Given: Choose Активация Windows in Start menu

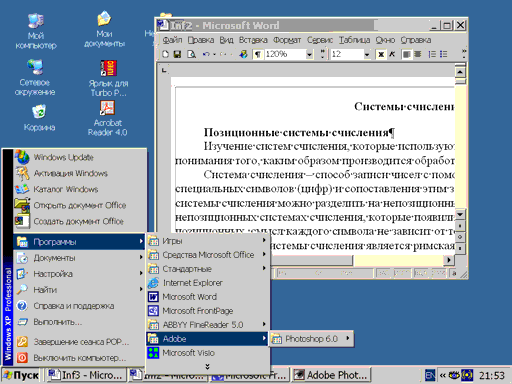Looking at the screenshot, I should tap(80, 173).
